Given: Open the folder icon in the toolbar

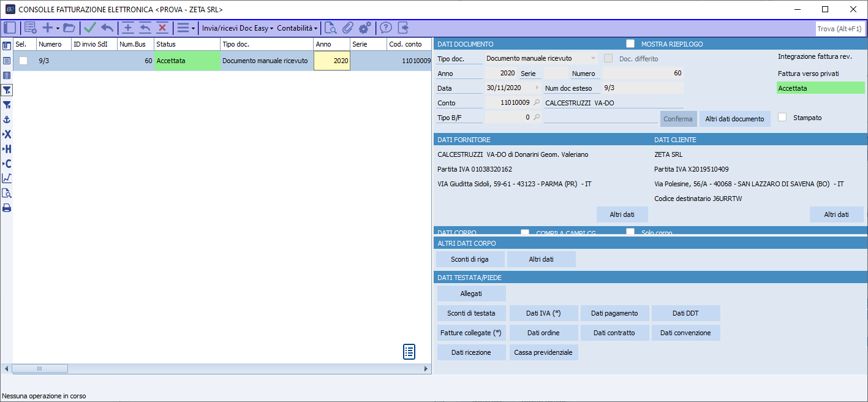Looking at the screenshot, I should point(69,28).
